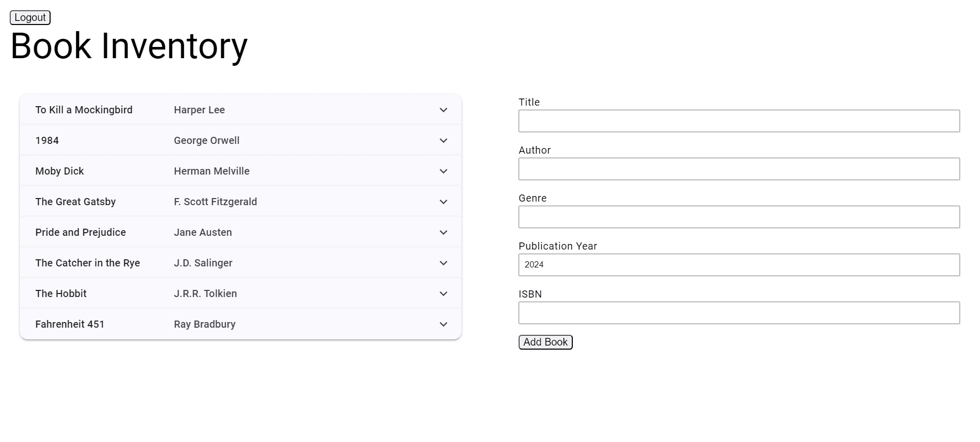Expand The Great Gatsby row

pos(444,202)
